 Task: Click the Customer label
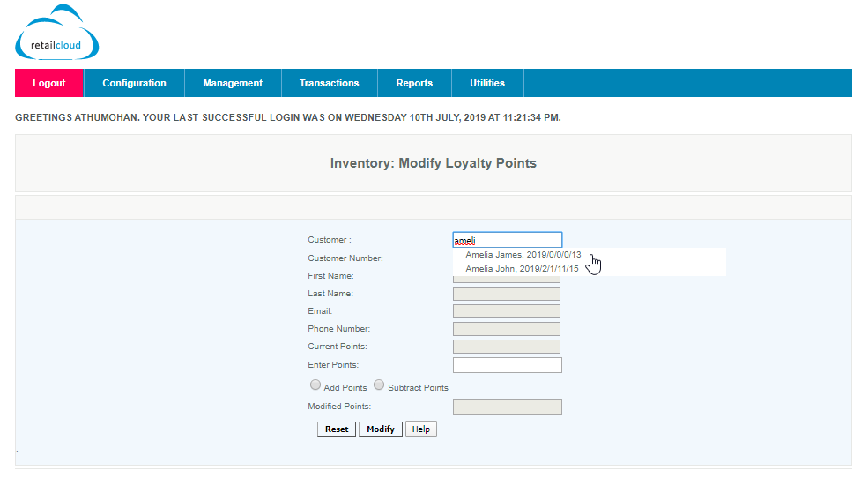coord(330,240)
